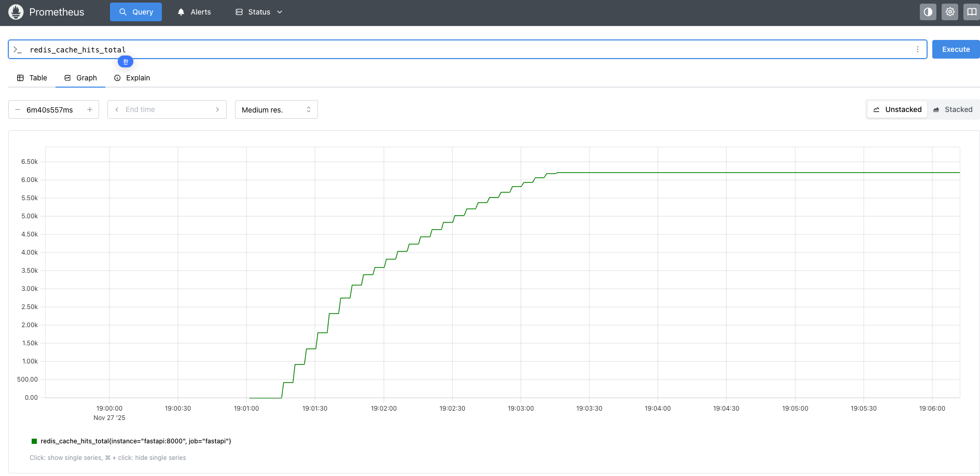Shift end time later with right chevron
This screenshot has height=476, width=980.
coord(217,109)
